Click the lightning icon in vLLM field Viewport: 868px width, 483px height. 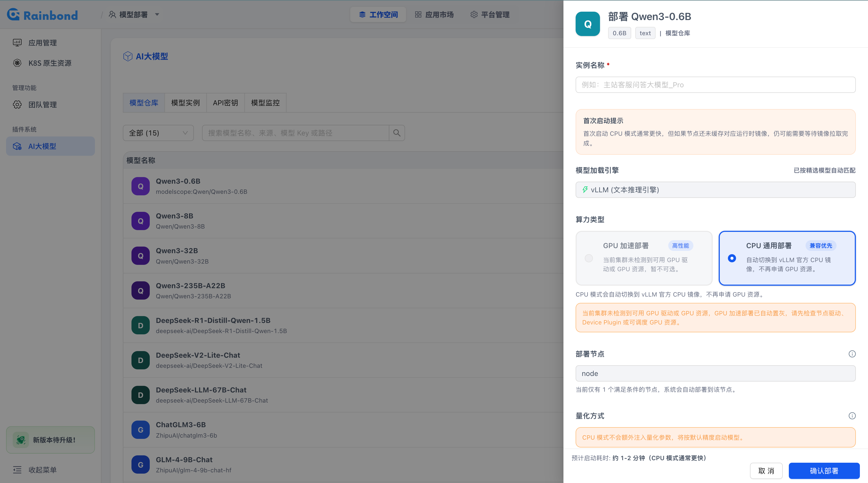tap(585, 190)
